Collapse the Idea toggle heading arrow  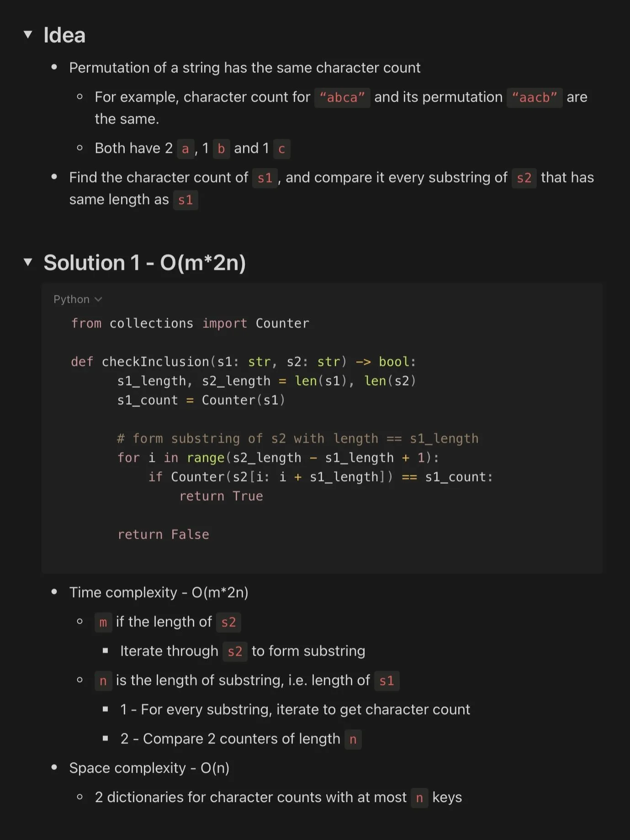pyautogui.click(x=28, y=35)
